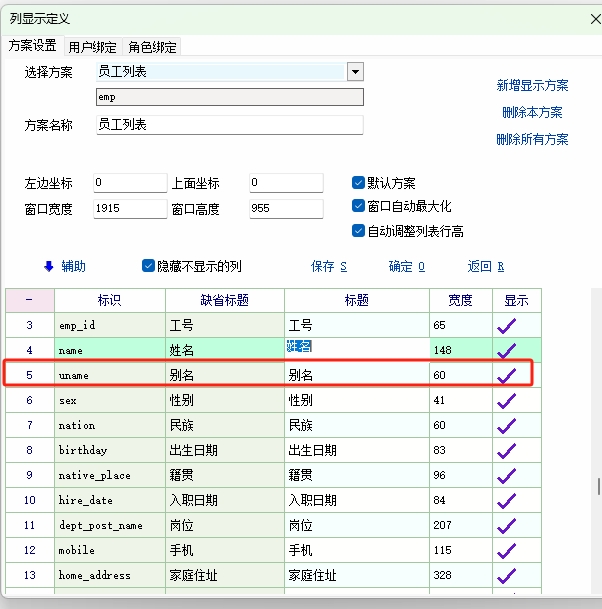
Task: Toggle display checkmark for sex row
Action: (x=507, y=400)
